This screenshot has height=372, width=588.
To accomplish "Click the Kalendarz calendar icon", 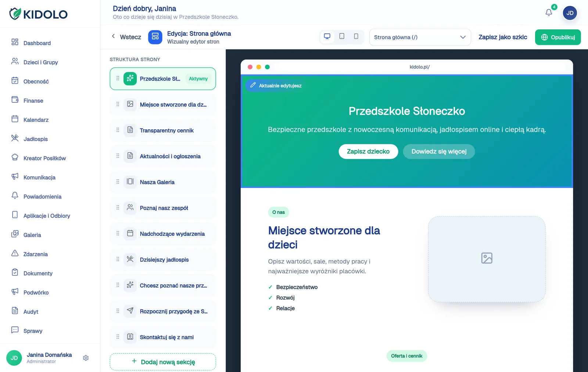I will (x=15, y=119).
